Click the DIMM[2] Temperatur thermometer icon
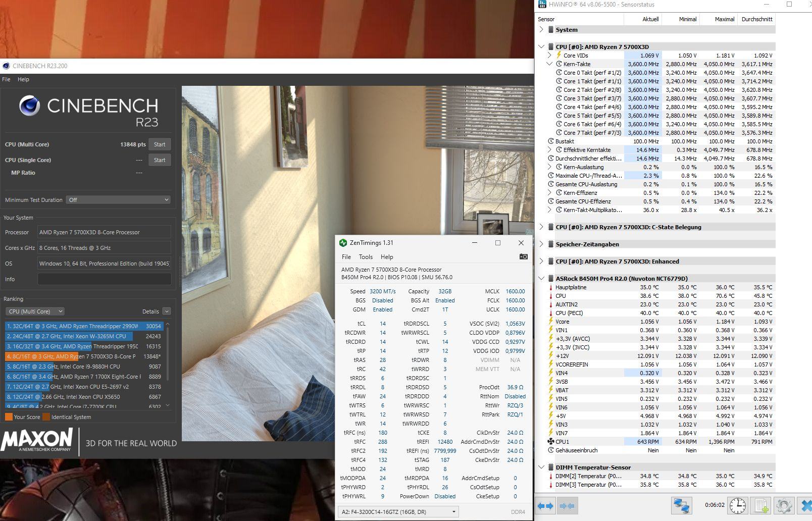 point(551,476)
